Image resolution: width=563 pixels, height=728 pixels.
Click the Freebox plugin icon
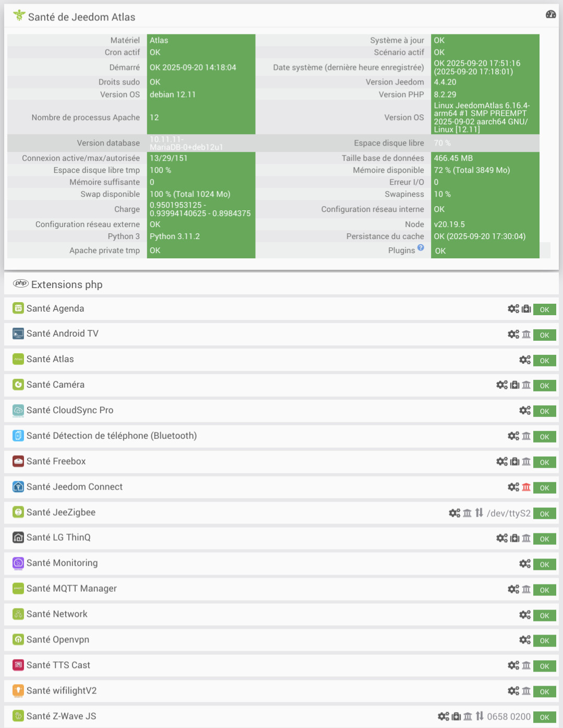pyautogui.click(x=18, y=461)
